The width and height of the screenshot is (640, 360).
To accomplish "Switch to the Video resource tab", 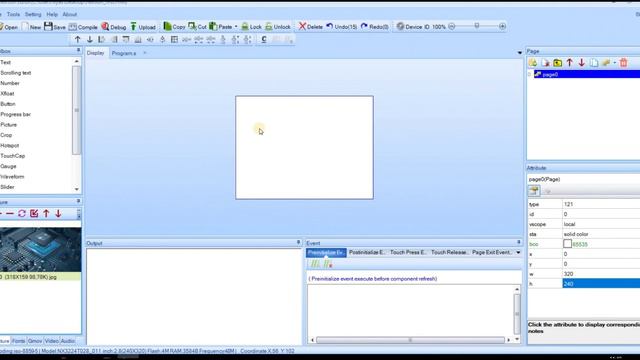I will click(51, 341).
